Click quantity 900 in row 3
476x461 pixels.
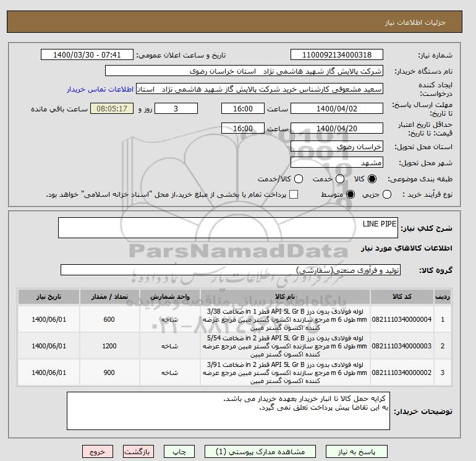(x=109, y=373)
